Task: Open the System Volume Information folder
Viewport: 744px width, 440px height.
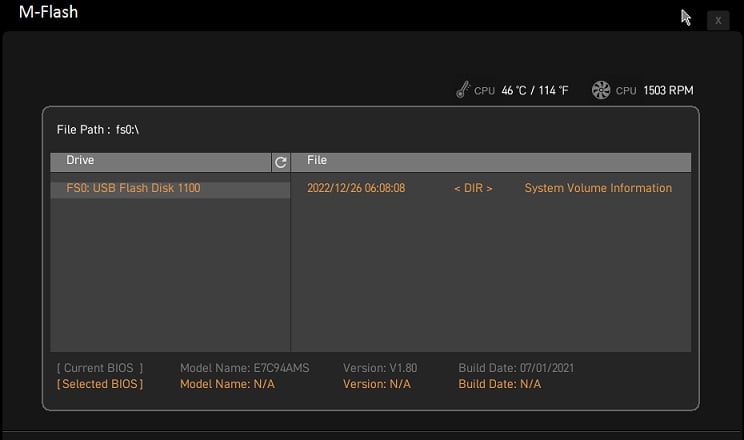Action: 598,188
